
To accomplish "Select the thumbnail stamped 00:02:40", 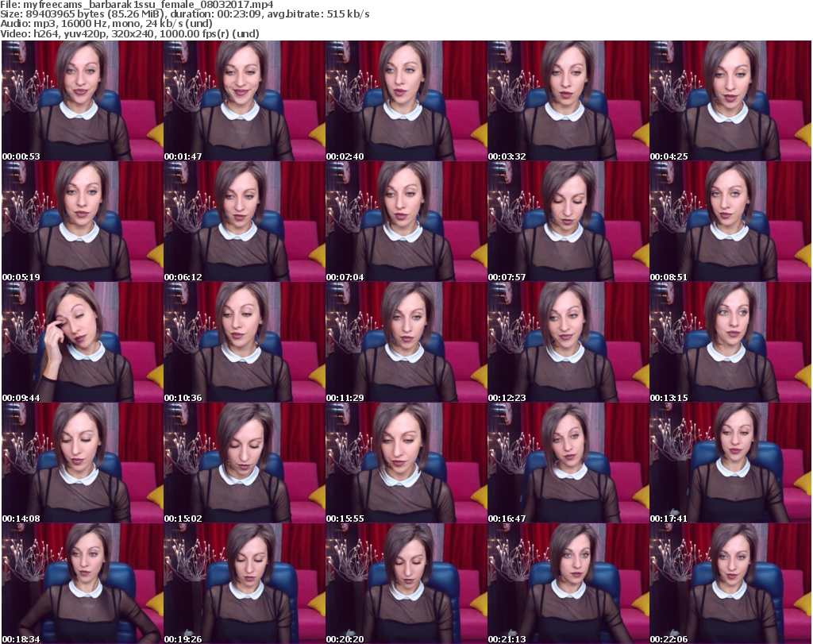I will tap(406, 101).
